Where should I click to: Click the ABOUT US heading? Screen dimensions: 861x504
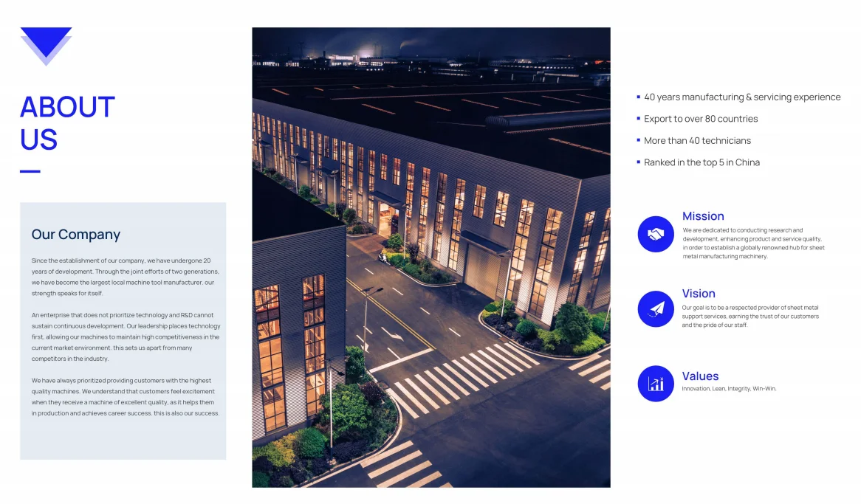67,123
